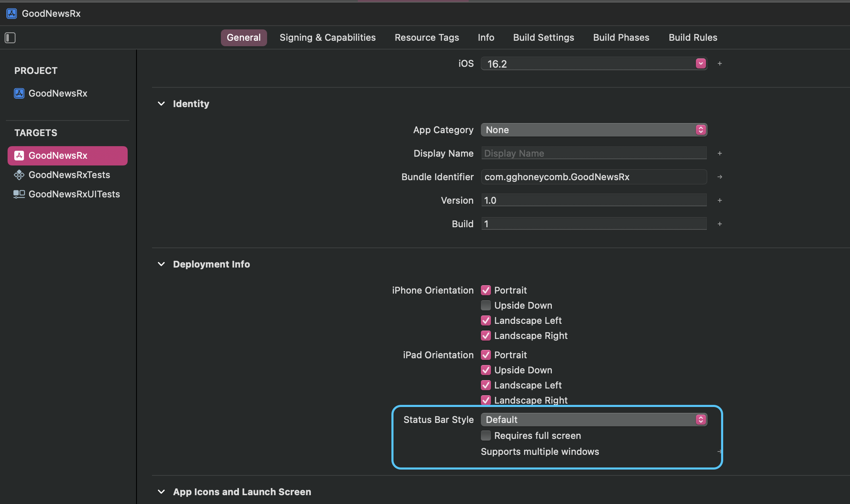Uncheck iPad Upside Down orientation
This screenshot has height=504, width=850.
tap(486, 370)
